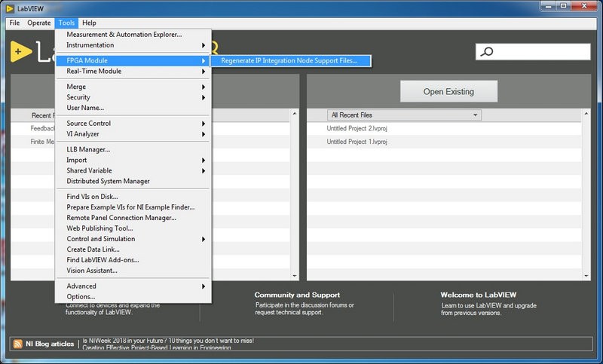Viewport: 603px width, 364px height.
Task: Click the Community and Support link
Action: [x=297, y=295]
